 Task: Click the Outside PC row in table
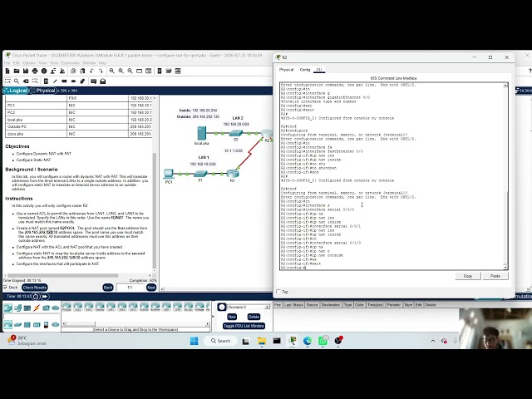[79, 126]
